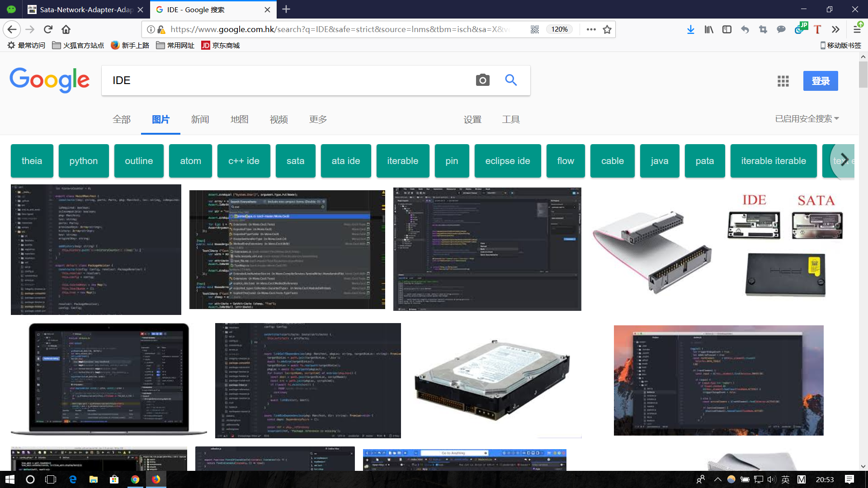This screenshot has width=868, height=488.
Task: Open the Google apps grid
Action: (783, 81)
